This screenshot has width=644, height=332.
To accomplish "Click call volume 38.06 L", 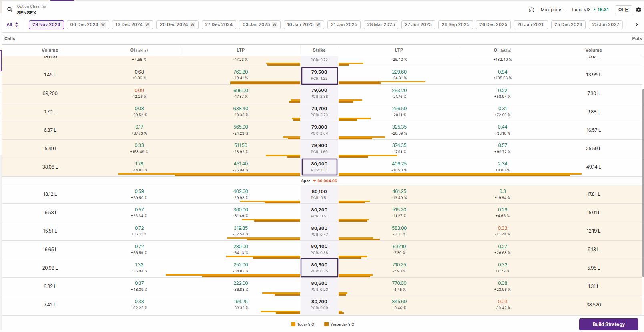I will click(50, 167).
